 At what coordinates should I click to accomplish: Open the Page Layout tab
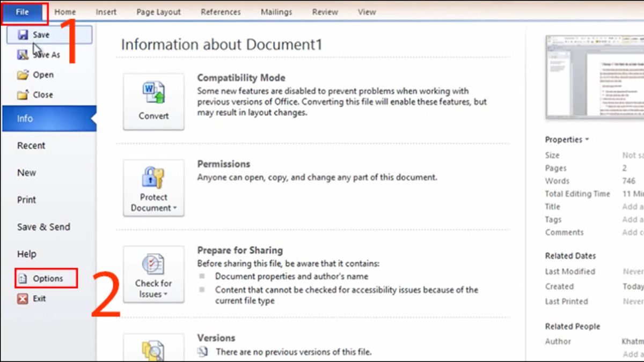(x=159, y=12)
